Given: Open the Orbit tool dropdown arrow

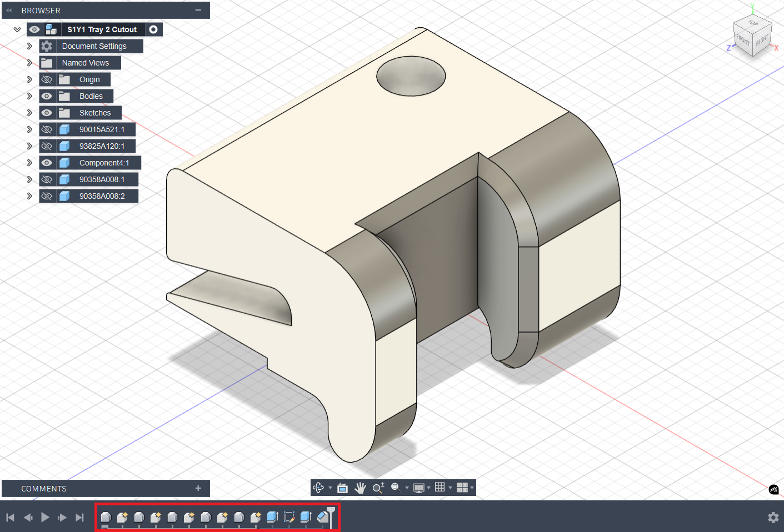Looking at the screenshot, I should 330,488.
